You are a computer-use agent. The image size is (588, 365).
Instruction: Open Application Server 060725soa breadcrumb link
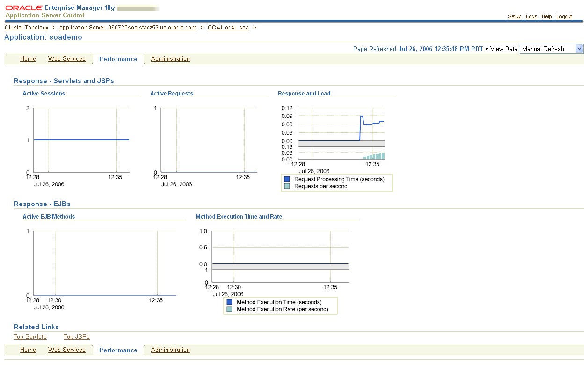coord(128,28)
